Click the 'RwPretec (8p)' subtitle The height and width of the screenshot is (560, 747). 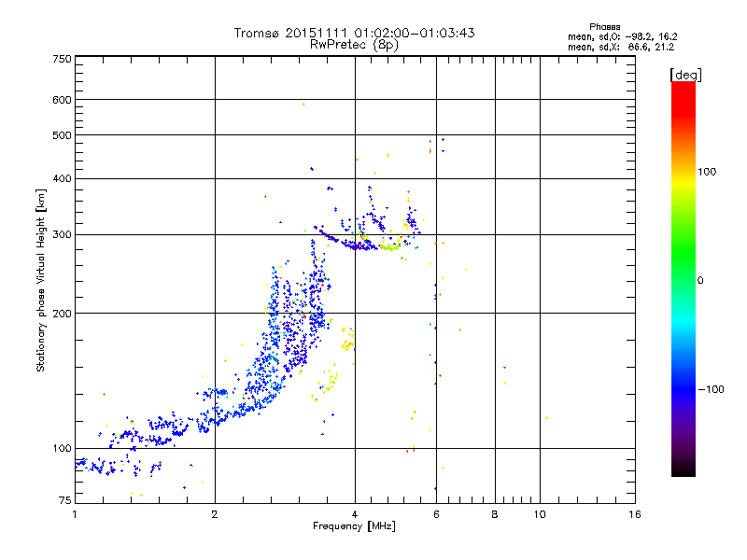(354, 45)
